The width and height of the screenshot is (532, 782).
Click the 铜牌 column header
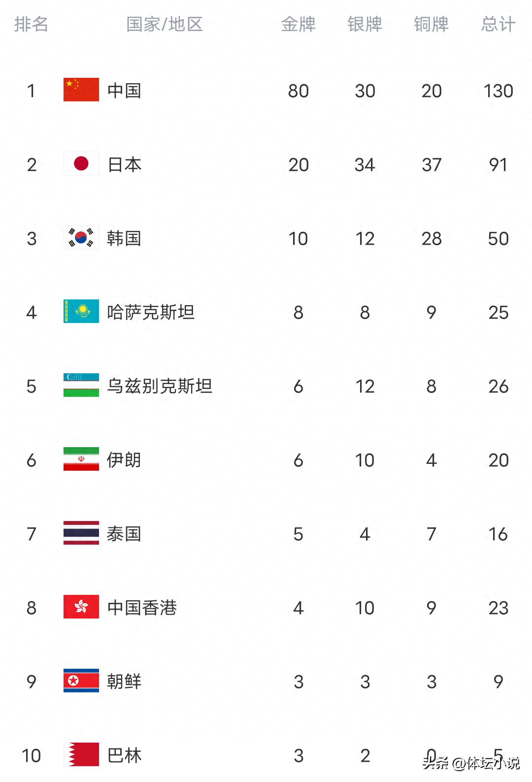point(432,24)
